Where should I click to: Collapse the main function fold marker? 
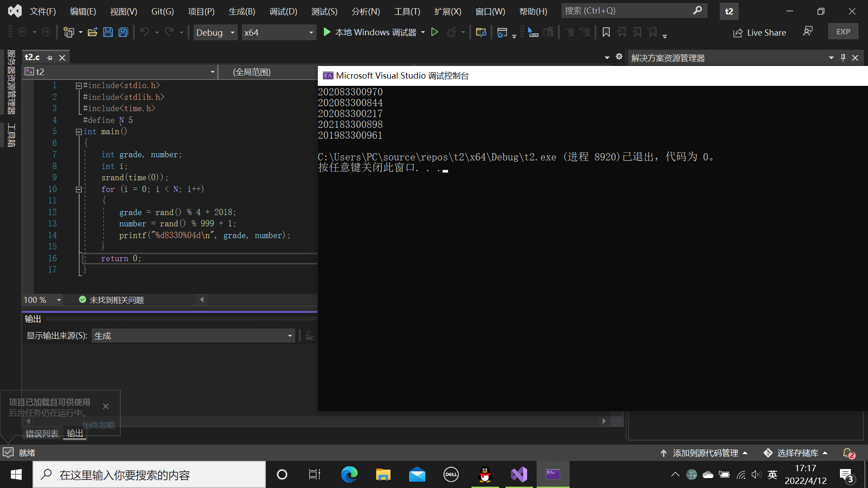[x=79, y=132]
